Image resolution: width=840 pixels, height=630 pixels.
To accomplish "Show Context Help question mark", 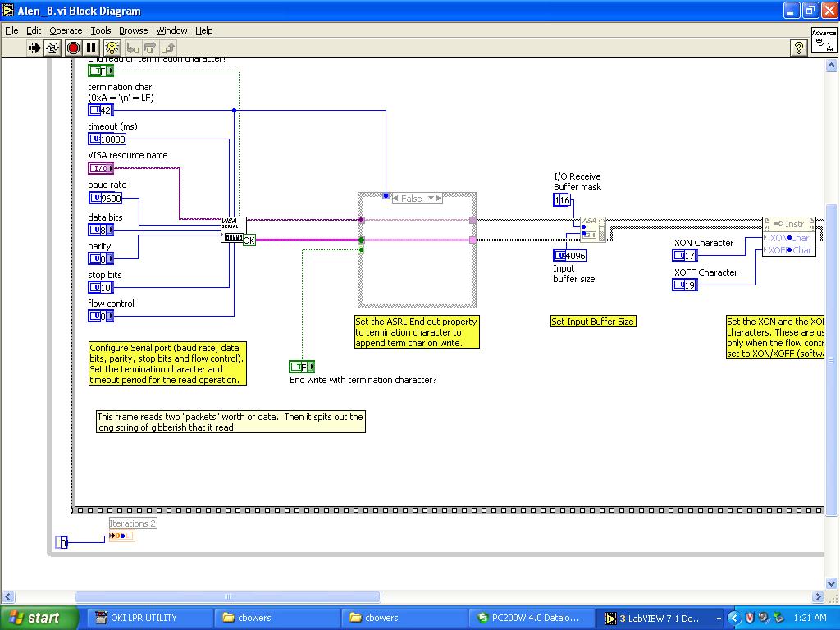I will 799,48.
